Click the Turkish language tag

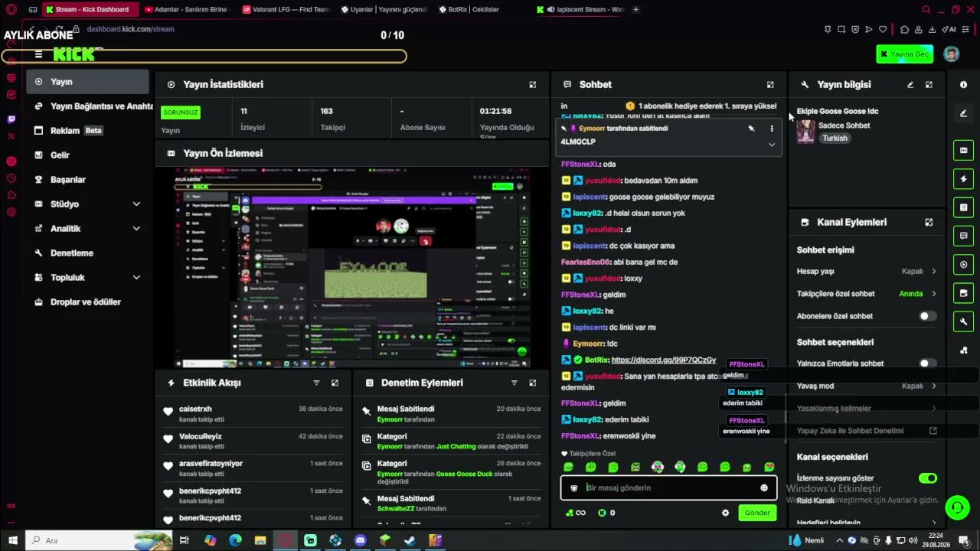click(x=835, y=139)
